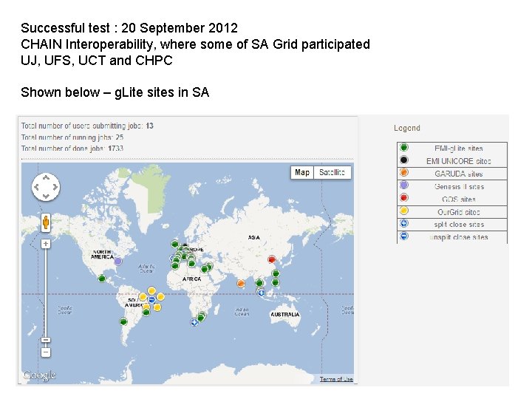Pan map left with navigation arrow
This screenshot has height=399, width=532.
[36, 187]
